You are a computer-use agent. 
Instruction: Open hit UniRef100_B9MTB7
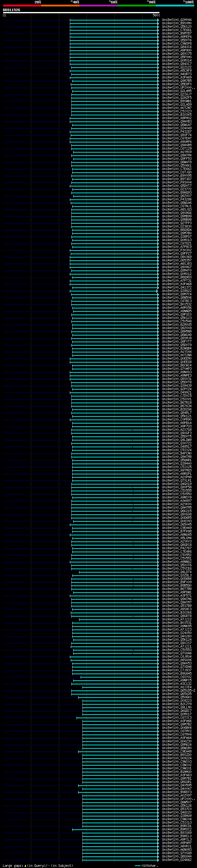coord(177,33)
